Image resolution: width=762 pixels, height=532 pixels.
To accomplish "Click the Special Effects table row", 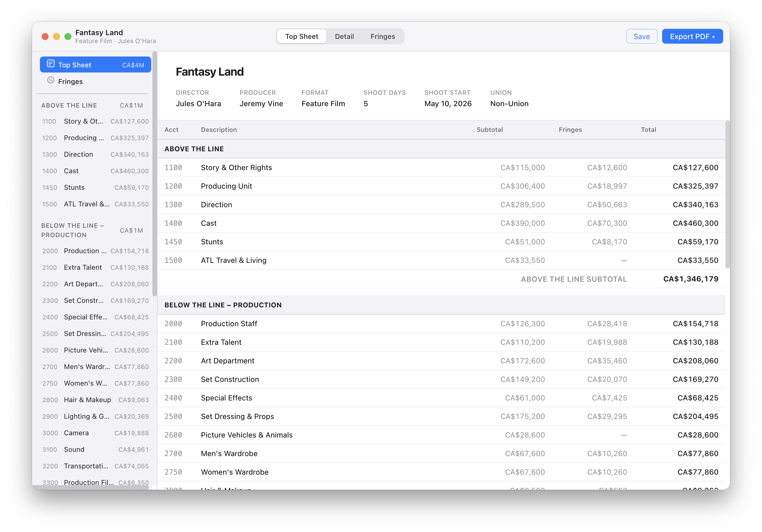I will click(442, 398).
